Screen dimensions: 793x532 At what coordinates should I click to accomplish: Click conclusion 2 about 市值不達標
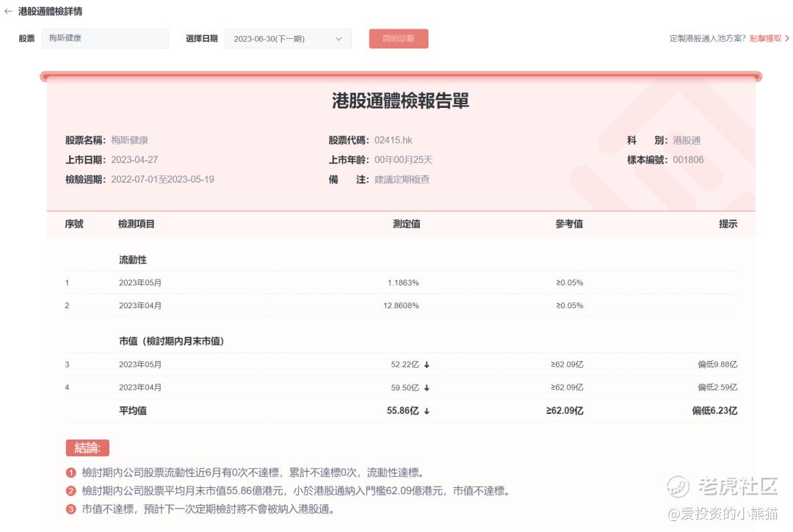click(296, 491)
